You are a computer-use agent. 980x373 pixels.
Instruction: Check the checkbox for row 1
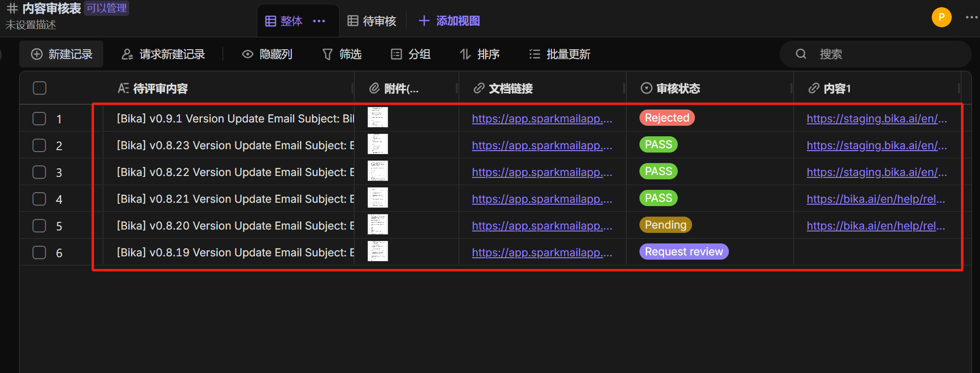tap(39, 119)
